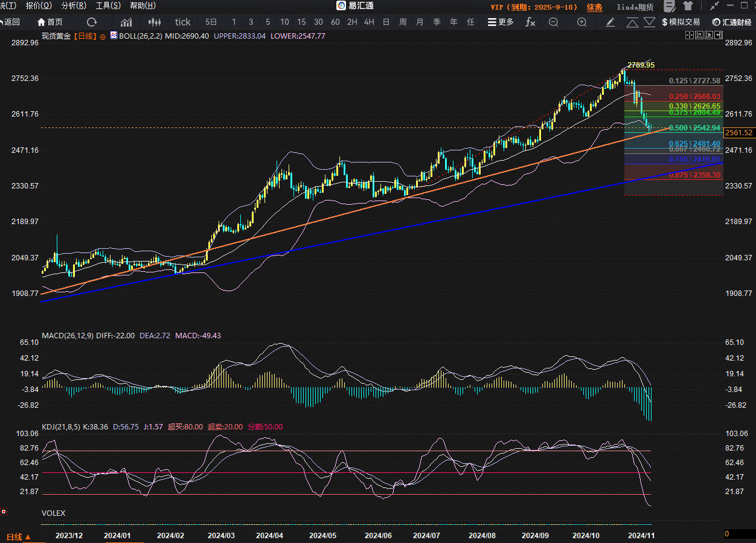Open the notes icon beside linda期货

(669, 7)
